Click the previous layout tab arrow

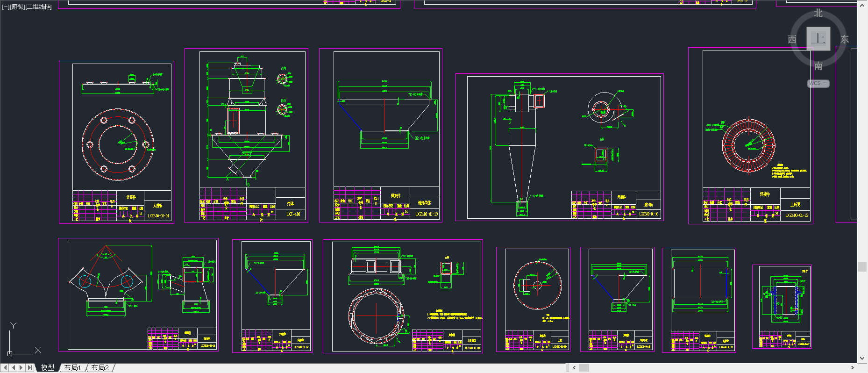point(13,368)
